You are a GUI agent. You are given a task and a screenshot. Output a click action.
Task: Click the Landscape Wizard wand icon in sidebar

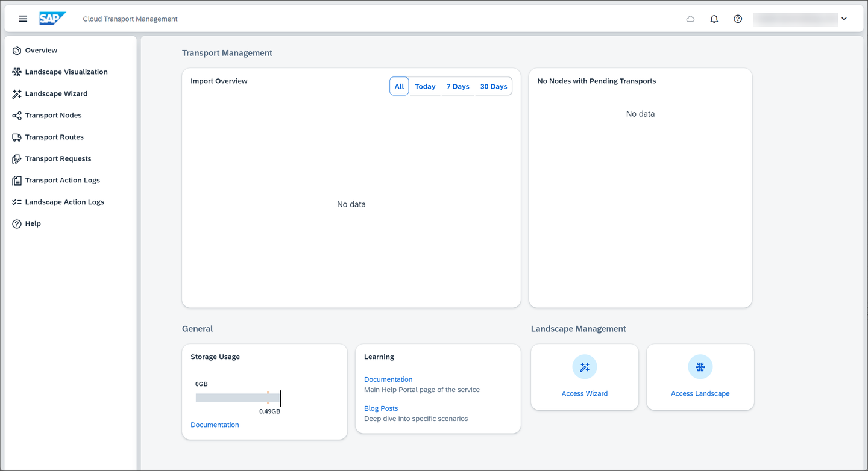pyautogui.click(x=17, y=94)
